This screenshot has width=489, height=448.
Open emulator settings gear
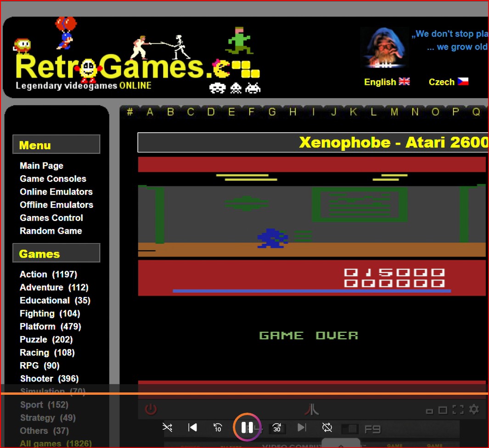[474, 409]
